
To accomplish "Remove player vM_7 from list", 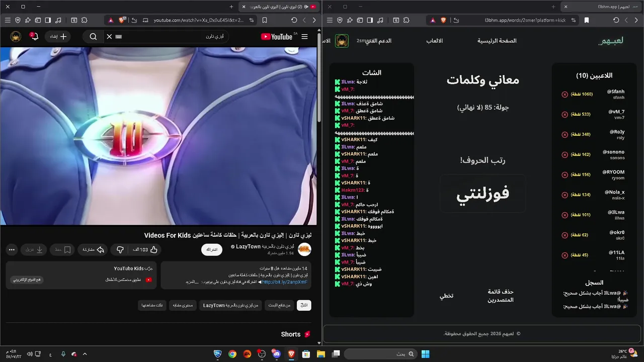I will coord(565,115).
